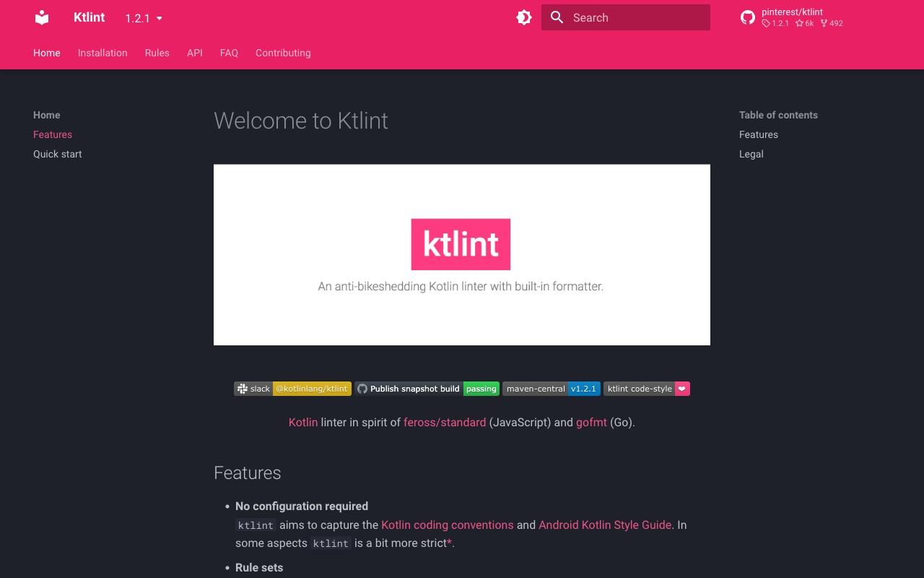The width and height of the screenshot is (924, 578).
Task: Click the Rule sets list item text
Action: tap(259, 567)
